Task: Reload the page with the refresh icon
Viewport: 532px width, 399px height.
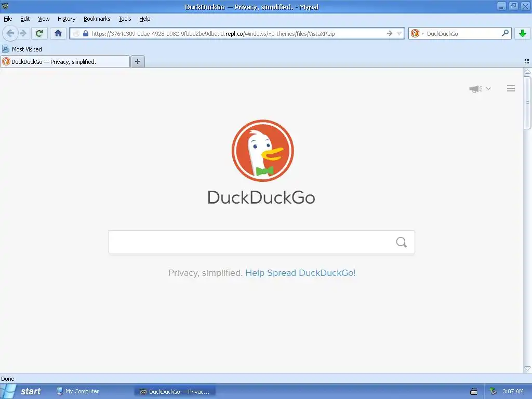Action: (39, 33)
